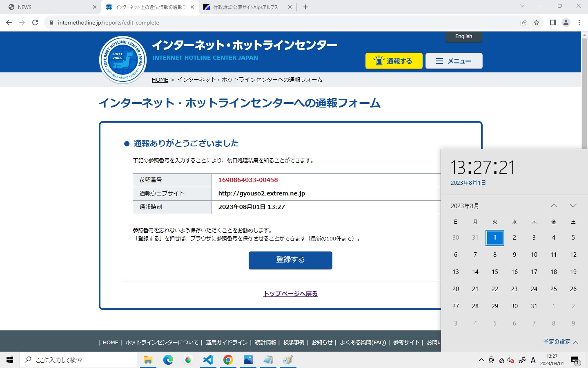Launch Visual Studio Code from the taskbar
This screenshot has height=368, width=588.
(x=208, y=360)
